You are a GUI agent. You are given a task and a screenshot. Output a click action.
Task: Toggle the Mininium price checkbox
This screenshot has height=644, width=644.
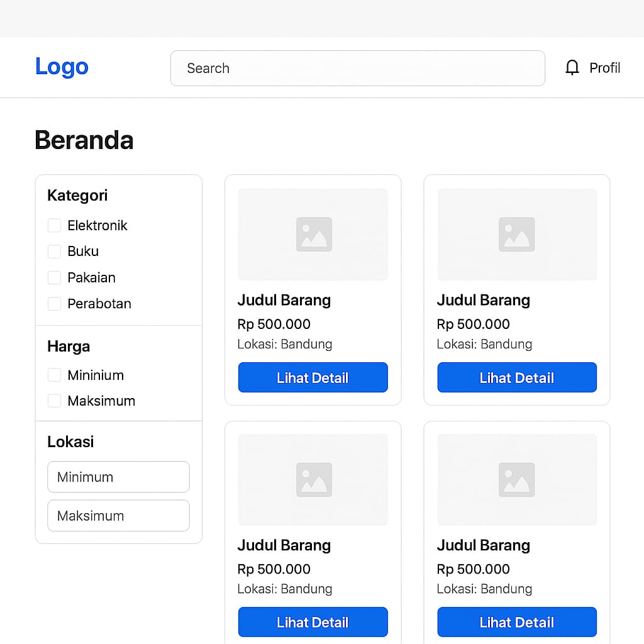click(54, 375)
